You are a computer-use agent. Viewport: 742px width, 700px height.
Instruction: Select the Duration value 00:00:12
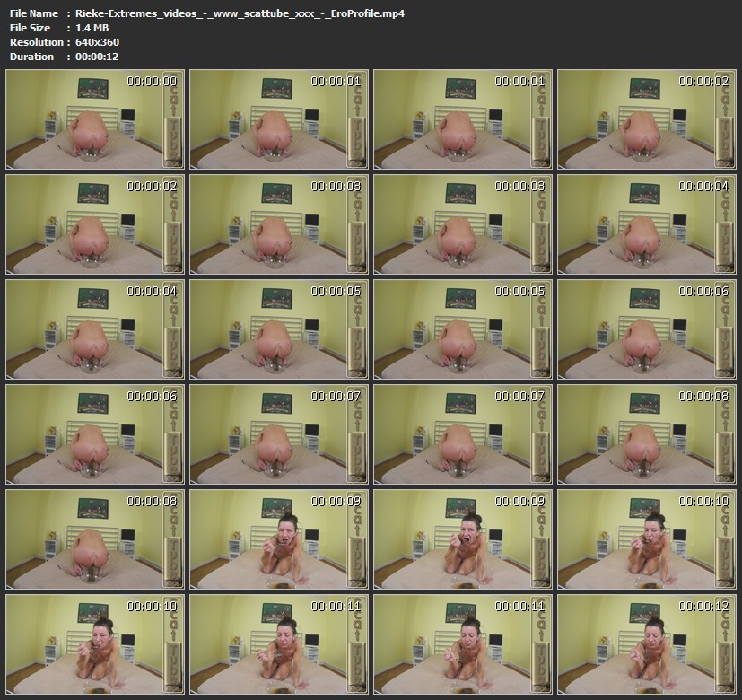(x=97, y=57)
